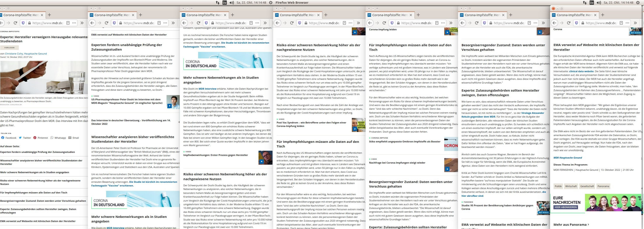Select the Corona-Impfstoffe tab in the fifth window
Screen dimensions: 644x229
pyautogui.click(x=391, y=15)
